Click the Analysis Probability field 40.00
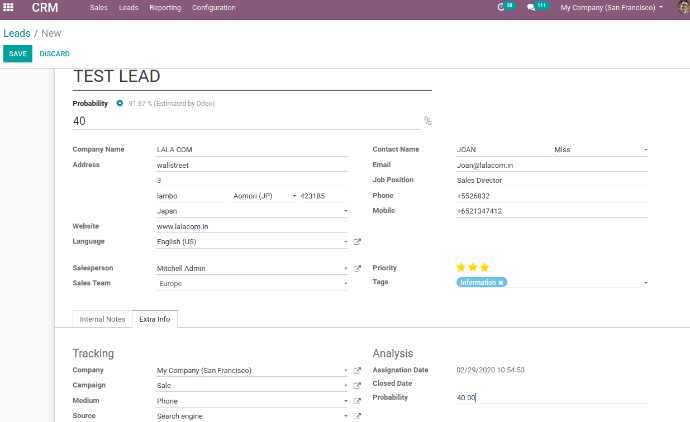The width and height of the screenshot is (690, 422). [x=552, y=397]
